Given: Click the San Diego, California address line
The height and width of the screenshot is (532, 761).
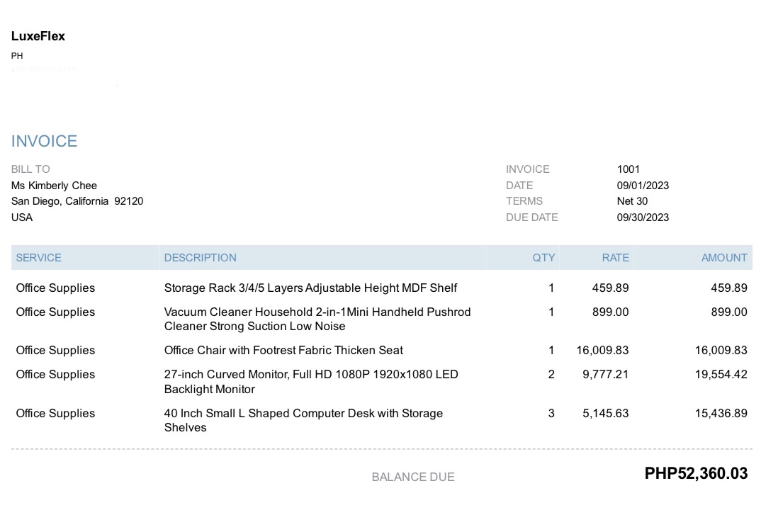Looking at the screenshot, I should coord(77,201).
